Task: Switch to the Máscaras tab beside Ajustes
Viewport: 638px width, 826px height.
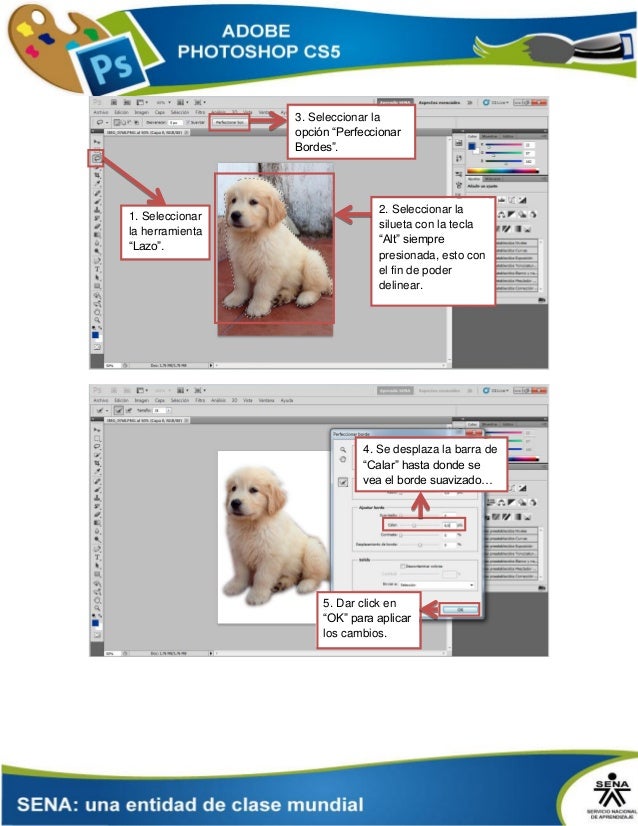Action: pos(493,179)
